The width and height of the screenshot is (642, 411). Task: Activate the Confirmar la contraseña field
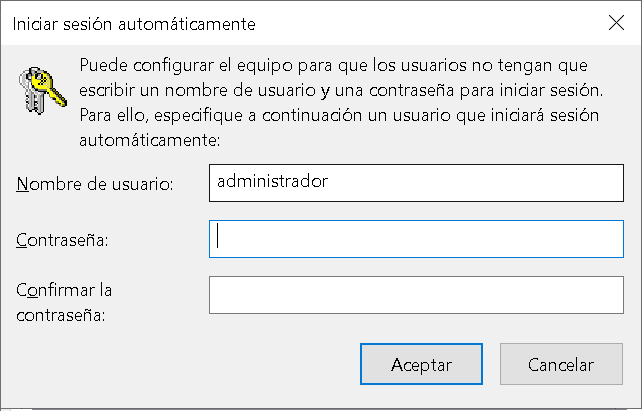pyautogui.click(x=416, y=295)
